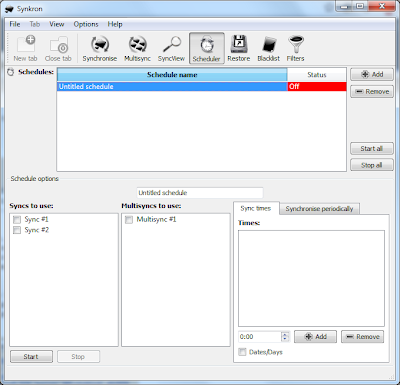Enable the Sync #1 checkbox
This screenshot has height=385, width=400.
coord(17,220)
